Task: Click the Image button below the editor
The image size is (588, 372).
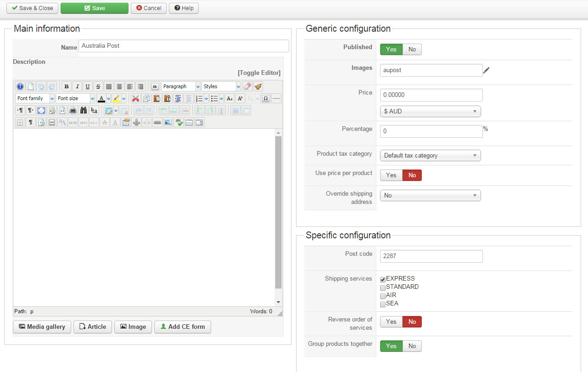Action: click(133, 327)
